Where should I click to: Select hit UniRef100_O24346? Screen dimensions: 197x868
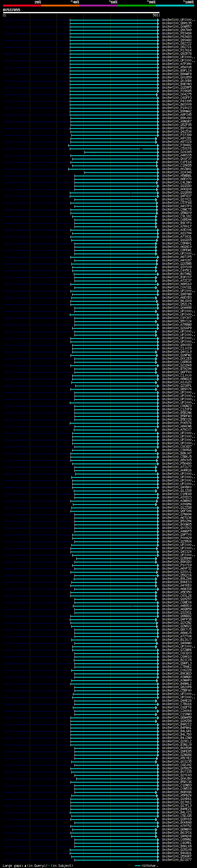click(176, 172)
